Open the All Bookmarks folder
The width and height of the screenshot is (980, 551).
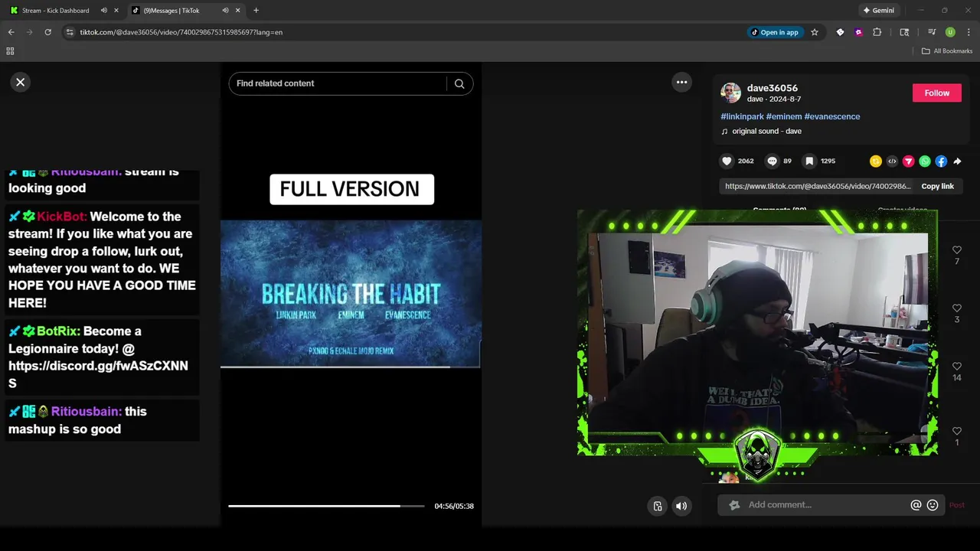tap(947, 51)
